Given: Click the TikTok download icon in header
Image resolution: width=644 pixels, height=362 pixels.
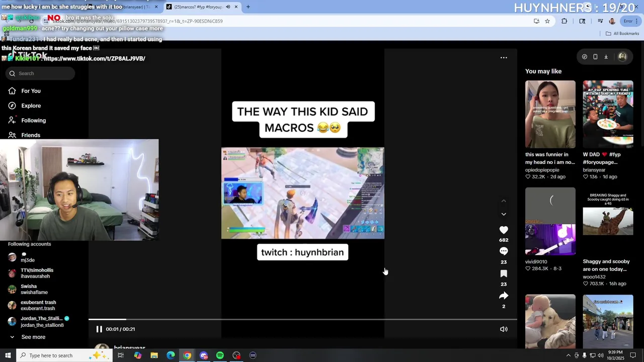Looking at the screenshot, I should (x=606, y=57).
